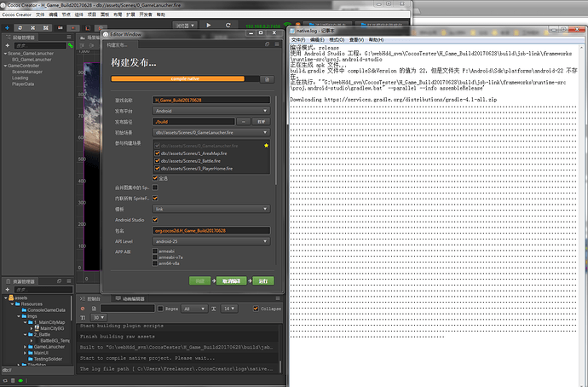Screen dimensions: 588x387
Task: Open the console panel menu icon
Action: 278,298
